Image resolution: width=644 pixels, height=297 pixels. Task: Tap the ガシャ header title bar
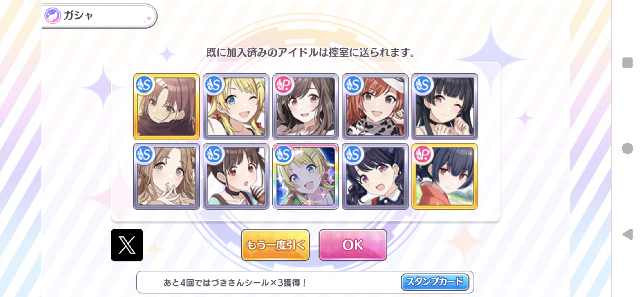click(99, 16)
